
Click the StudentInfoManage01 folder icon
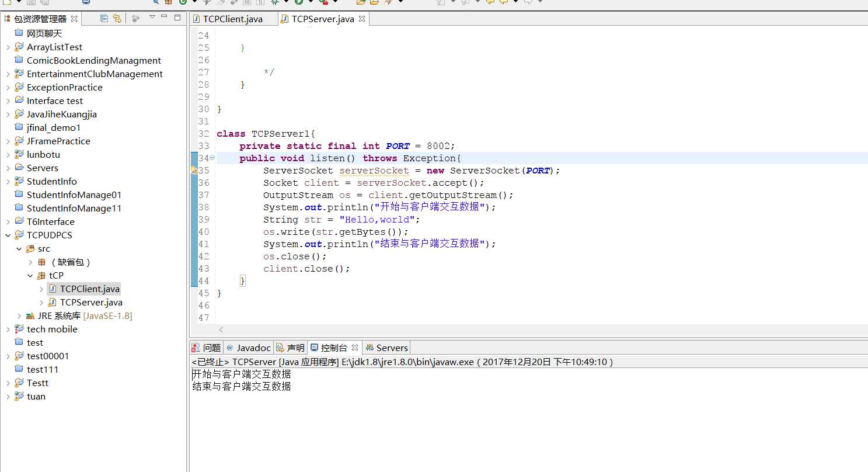[19, 195]
